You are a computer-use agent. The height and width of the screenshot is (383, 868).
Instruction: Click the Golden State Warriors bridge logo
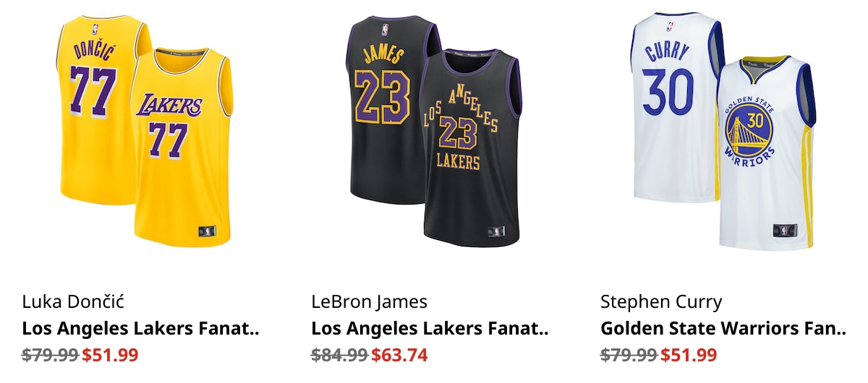(752, 133)
